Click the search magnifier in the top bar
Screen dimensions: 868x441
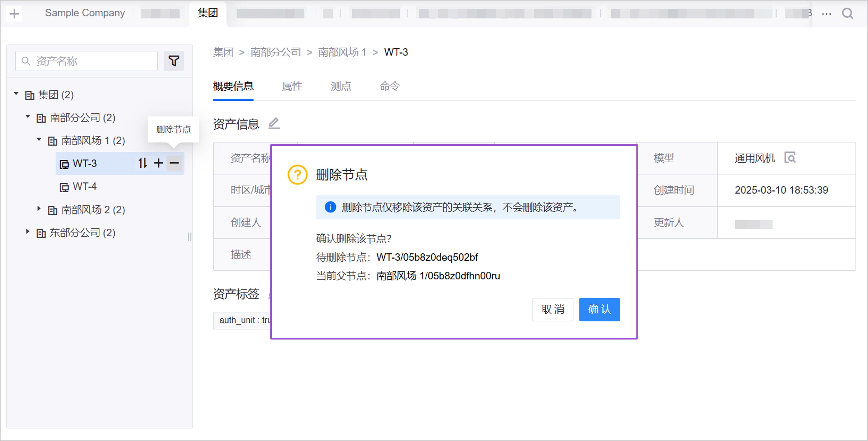pyautogui.click(x=847, y=13)
